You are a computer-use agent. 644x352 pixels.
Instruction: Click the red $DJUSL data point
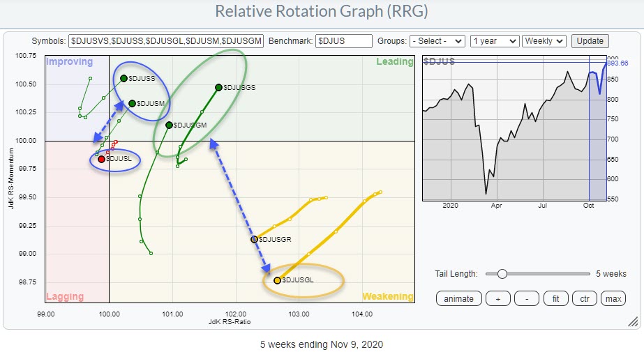tap(102, 159)
